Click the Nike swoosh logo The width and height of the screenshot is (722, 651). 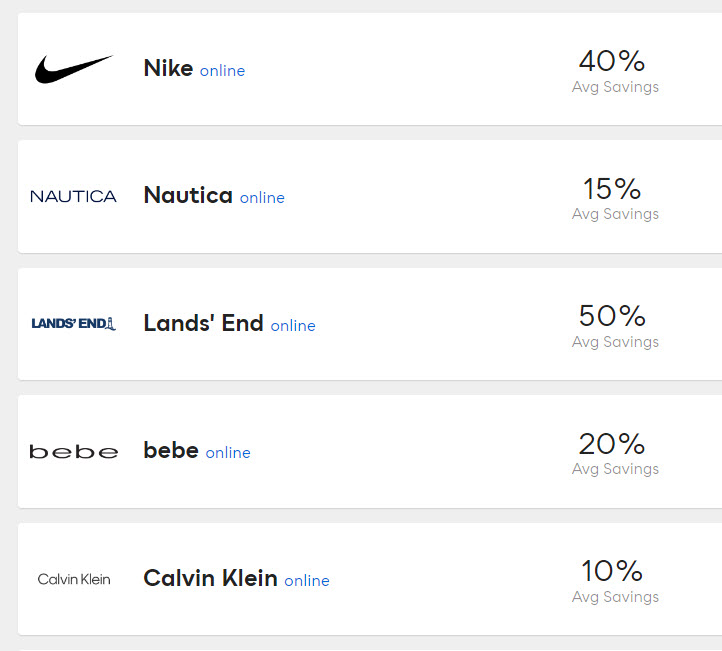tap(74, 69)
